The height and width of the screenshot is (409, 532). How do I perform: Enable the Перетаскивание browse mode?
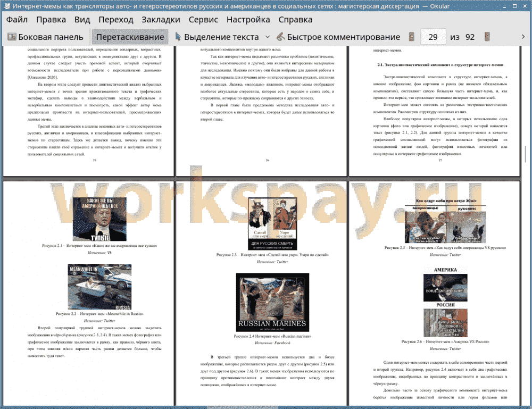[x=130, y=37]
